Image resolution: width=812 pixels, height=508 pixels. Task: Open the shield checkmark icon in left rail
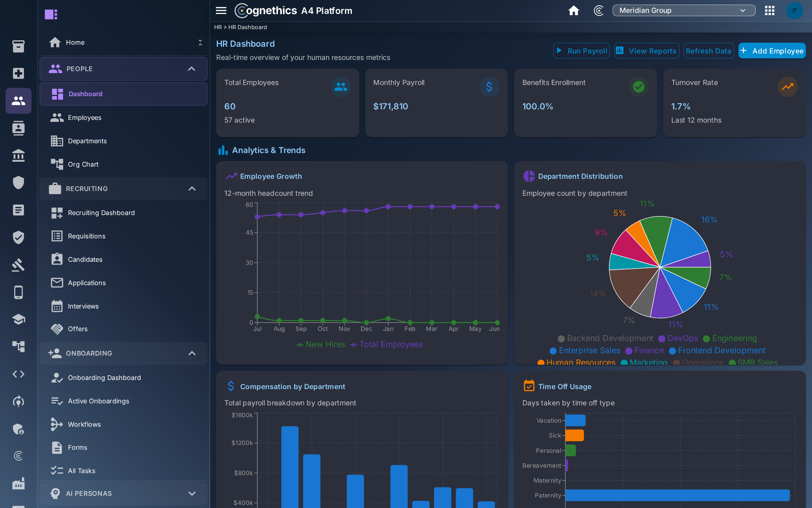(x=18, y=237)
